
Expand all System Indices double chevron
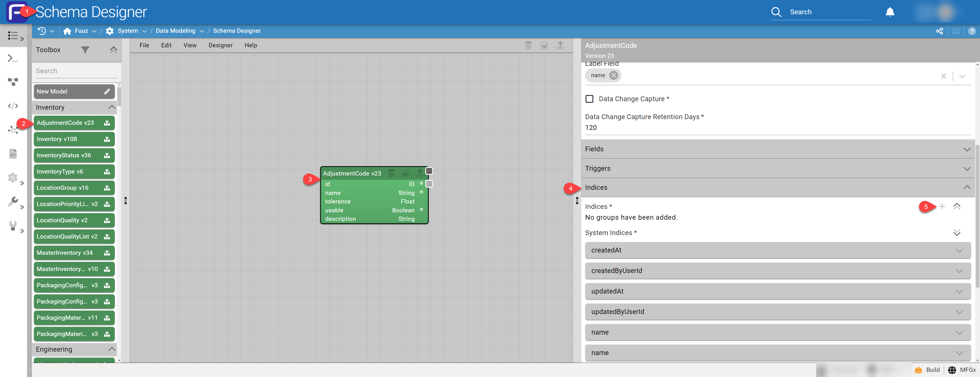[956, 233]
